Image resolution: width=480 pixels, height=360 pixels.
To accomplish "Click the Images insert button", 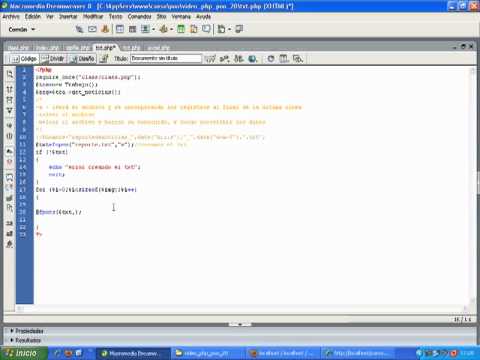I will pos(145,29).
